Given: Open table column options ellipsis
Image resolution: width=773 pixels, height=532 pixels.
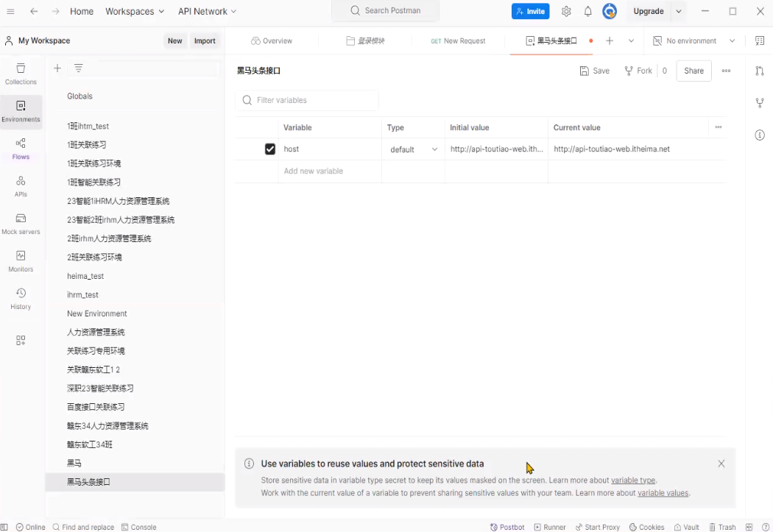Looking at the screenshot, I should [x=719, y=127].
